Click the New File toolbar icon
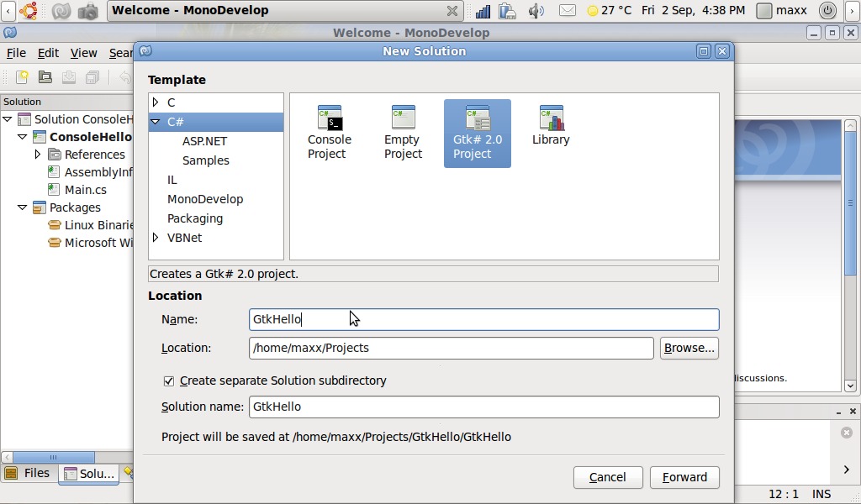The height and width of the screenshot is (504, 861). (22, 77)
